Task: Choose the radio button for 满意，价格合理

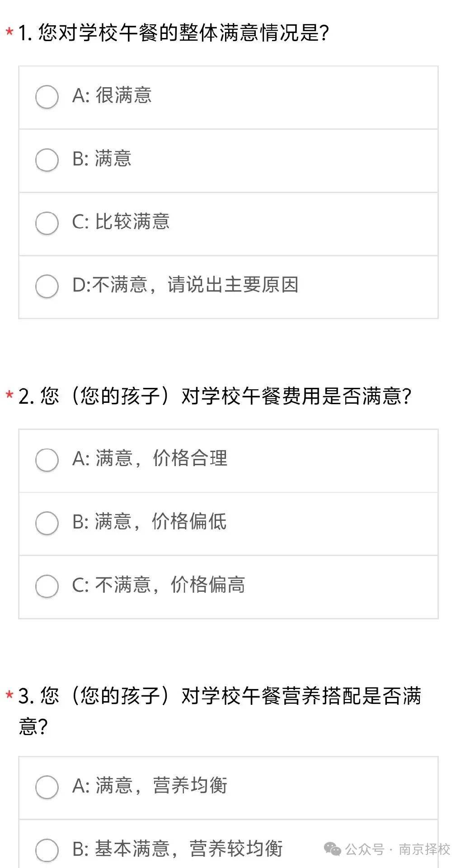Action: tap(47, 460)
